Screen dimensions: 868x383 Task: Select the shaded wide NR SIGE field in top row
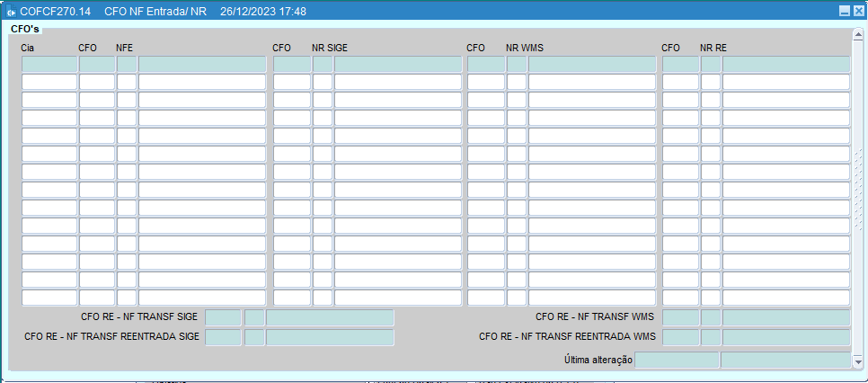point(397,65)
